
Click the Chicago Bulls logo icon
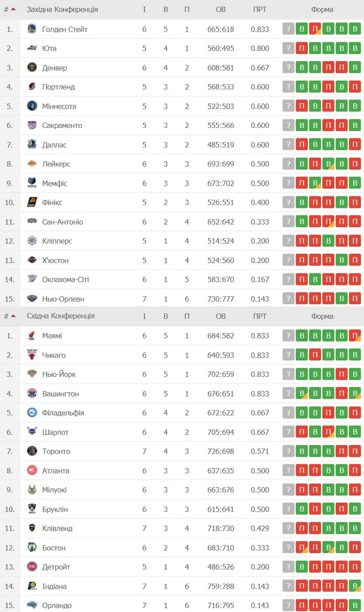(x=32, y=355)
